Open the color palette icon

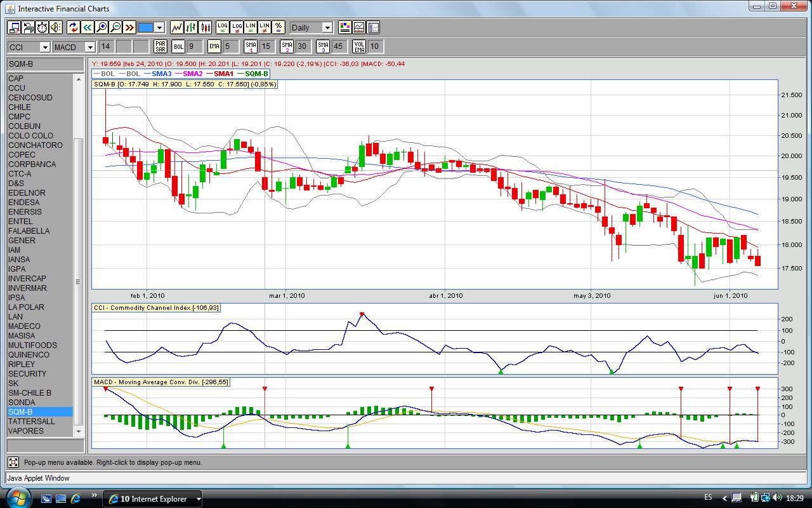344,27
